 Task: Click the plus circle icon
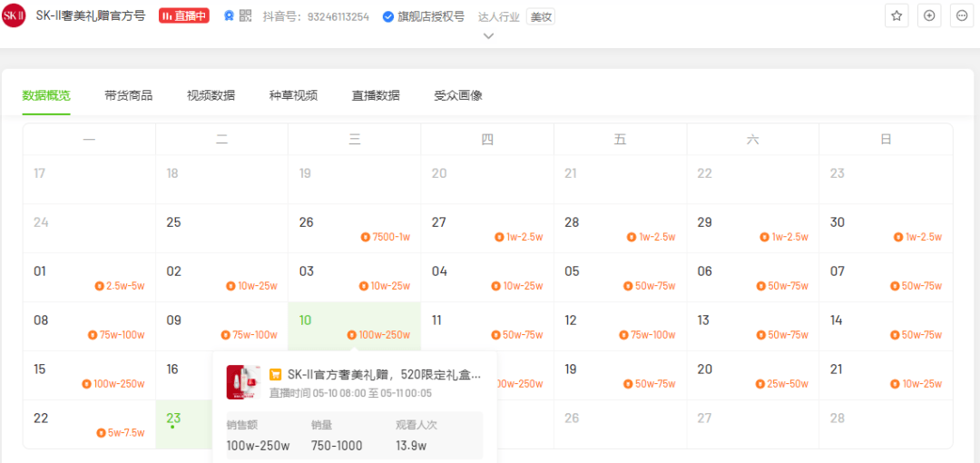click(929, 15)
